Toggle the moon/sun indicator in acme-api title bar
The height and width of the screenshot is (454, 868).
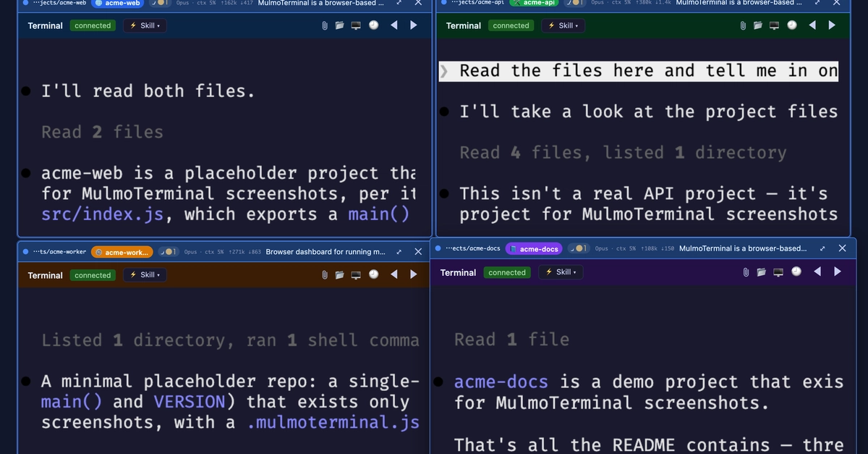click(574, 3)
